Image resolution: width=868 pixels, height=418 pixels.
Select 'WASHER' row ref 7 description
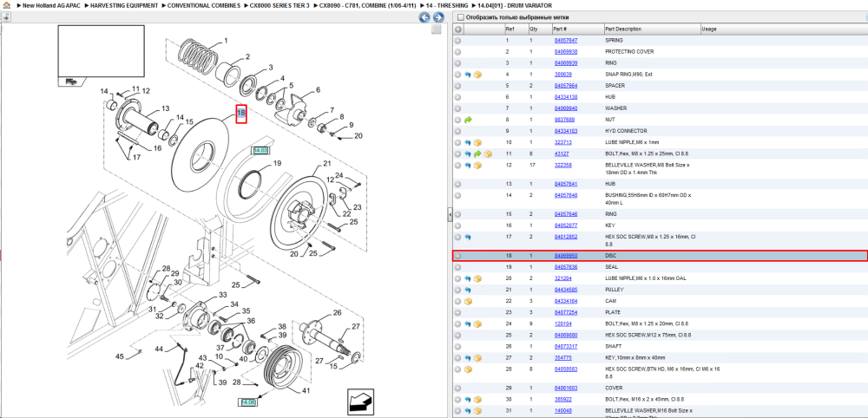tap(615, 108)
